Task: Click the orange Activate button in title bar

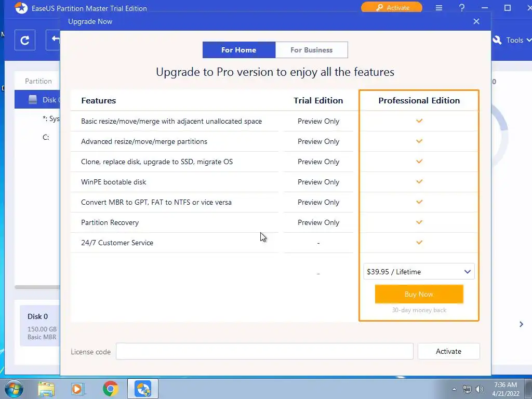Action: coord(392,7)
